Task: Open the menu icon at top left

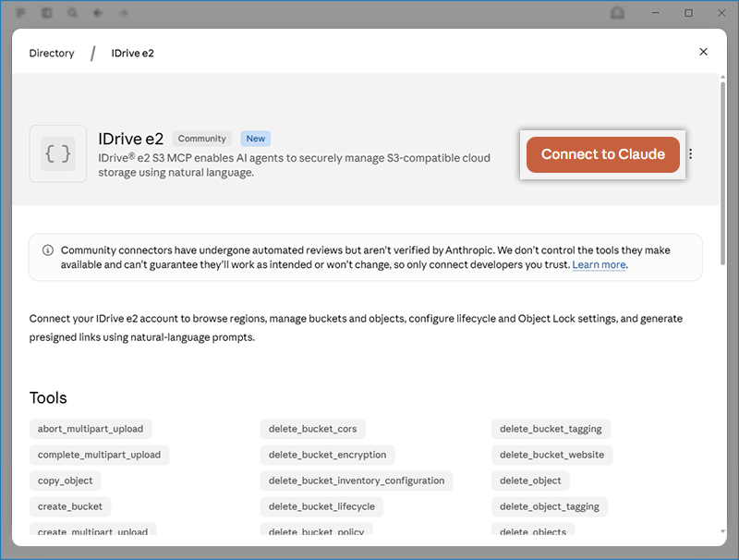Action: click(20, 13)
